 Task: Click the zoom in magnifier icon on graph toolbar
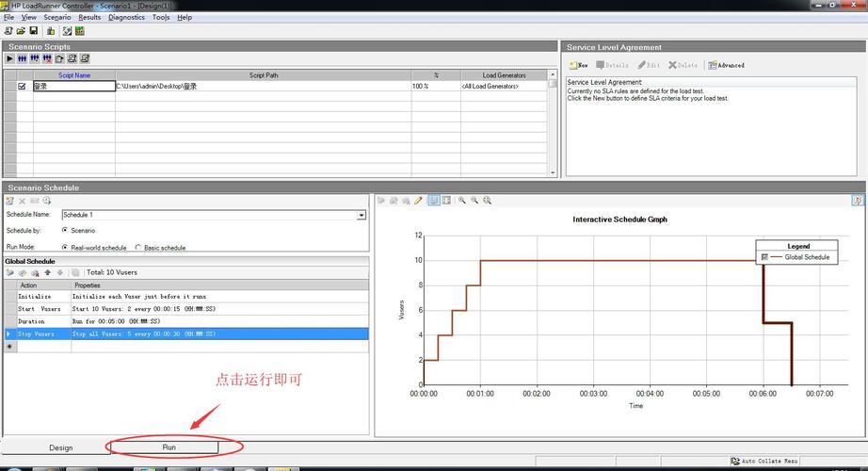[461, 201]
